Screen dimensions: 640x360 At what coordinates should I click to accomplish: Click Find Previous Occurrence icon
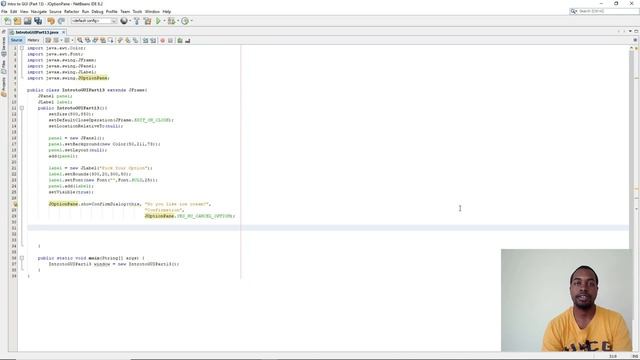coord(87,40)
